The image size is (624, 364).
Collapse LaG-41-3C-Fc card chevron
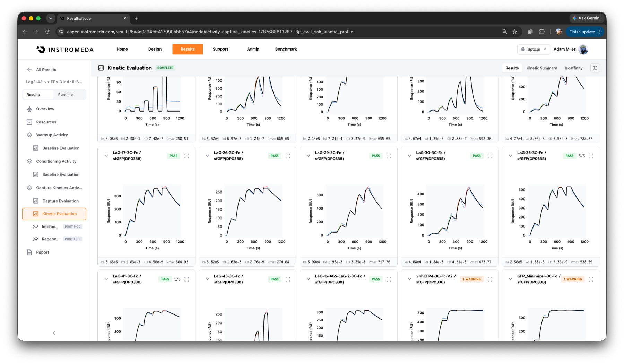click(x=106, y=279)
